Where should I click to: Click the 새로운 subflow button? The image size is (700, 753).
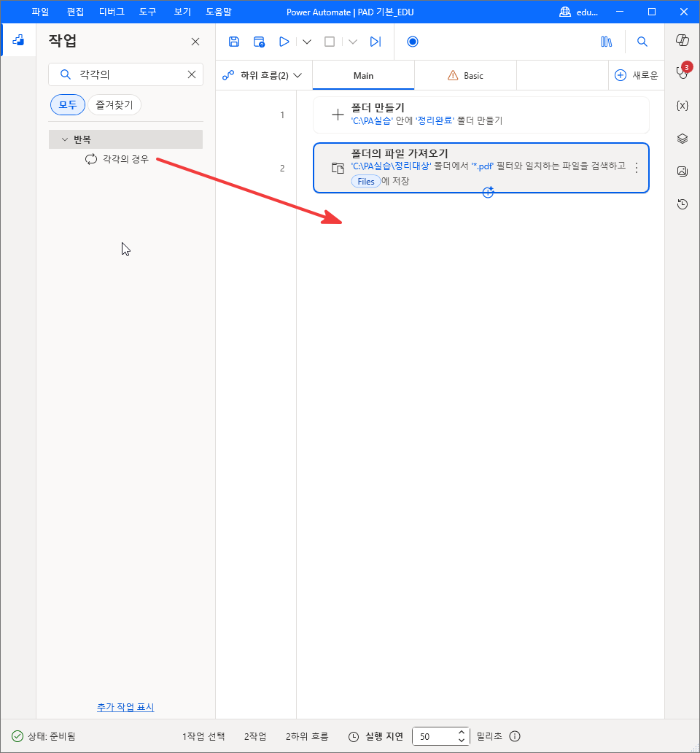[x=637, y=75]
